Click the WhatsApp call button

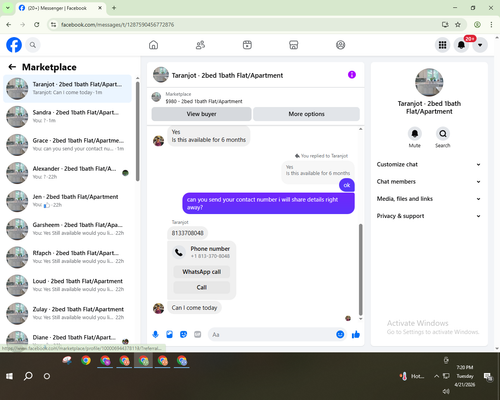coord(202,272)
